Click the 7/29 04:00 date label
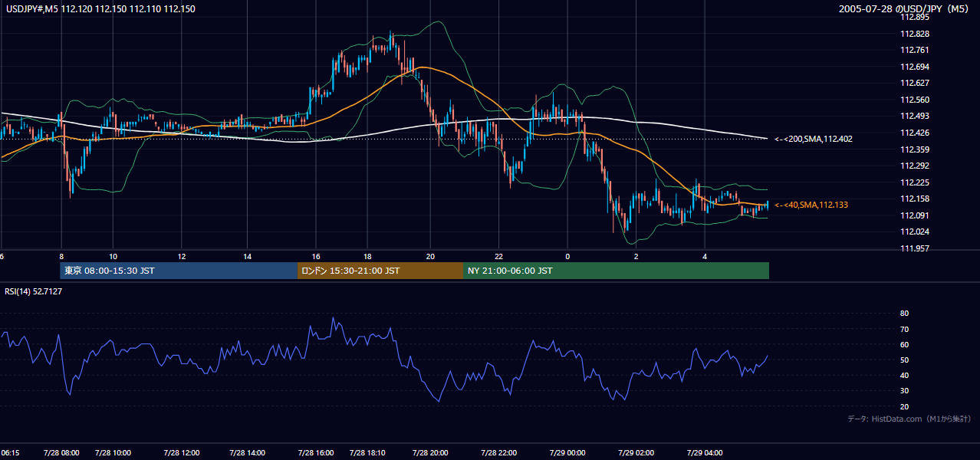Screen dimensions: 980x460 (x=705, y=452)
